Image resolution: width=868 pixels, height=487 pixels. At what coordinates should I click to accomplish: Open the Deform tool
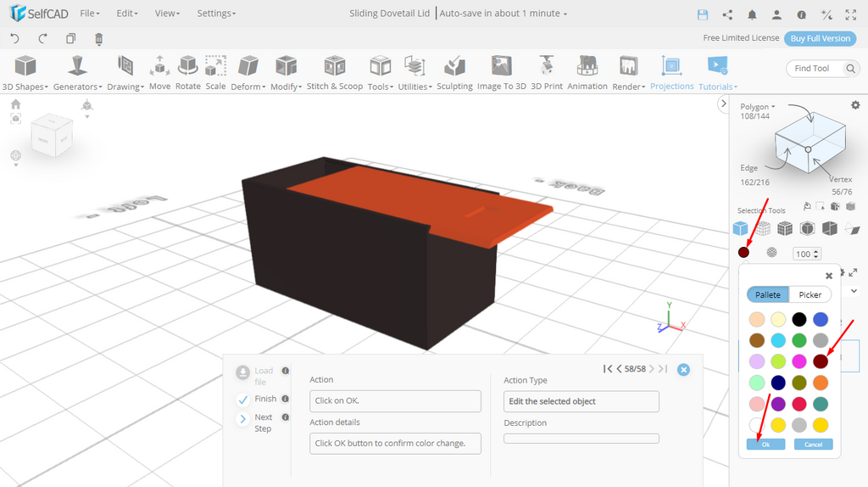click(x=248, y=73)
